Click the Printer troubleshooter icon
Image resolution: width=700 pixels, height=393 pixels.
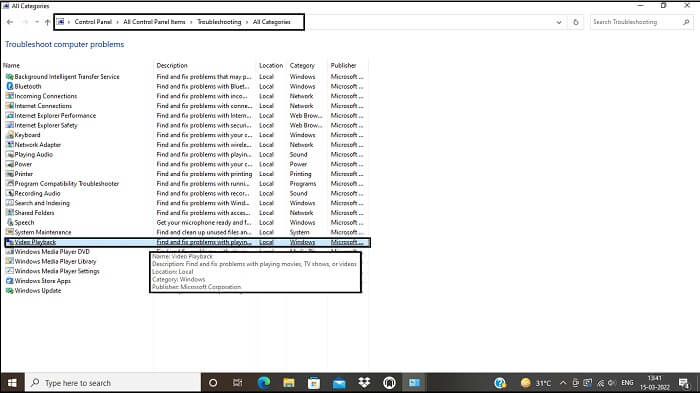[x=9, y=174]
